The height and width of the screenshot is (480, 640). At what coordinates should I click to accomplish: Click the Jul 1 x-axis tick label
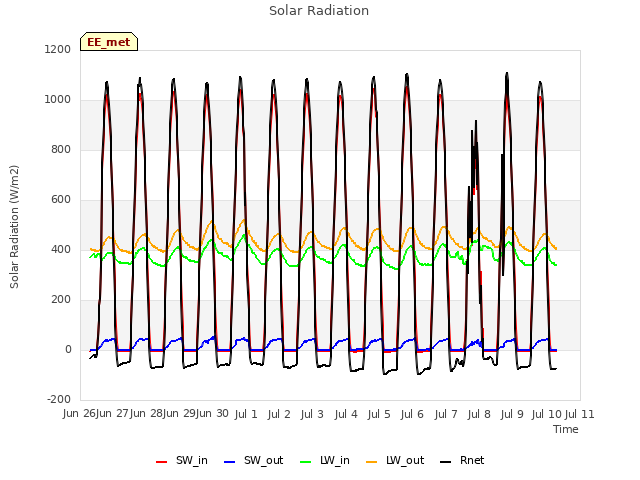click(246, 414)
